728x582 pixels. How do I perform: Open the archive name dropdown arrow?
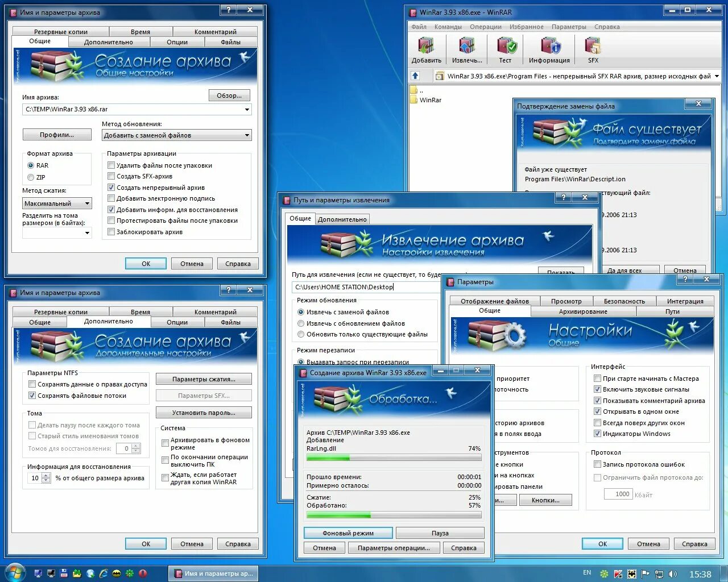pyautogui.click(x=247, y=109)
